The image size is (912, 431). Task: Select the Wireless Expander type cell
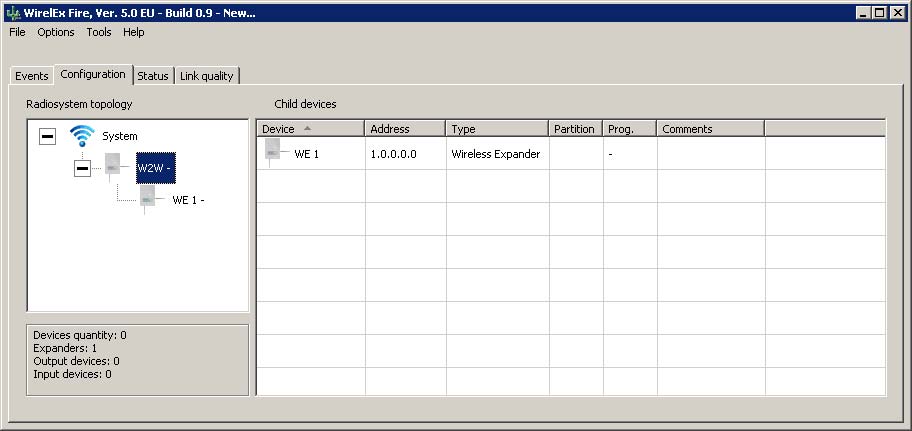pos(496,154)
